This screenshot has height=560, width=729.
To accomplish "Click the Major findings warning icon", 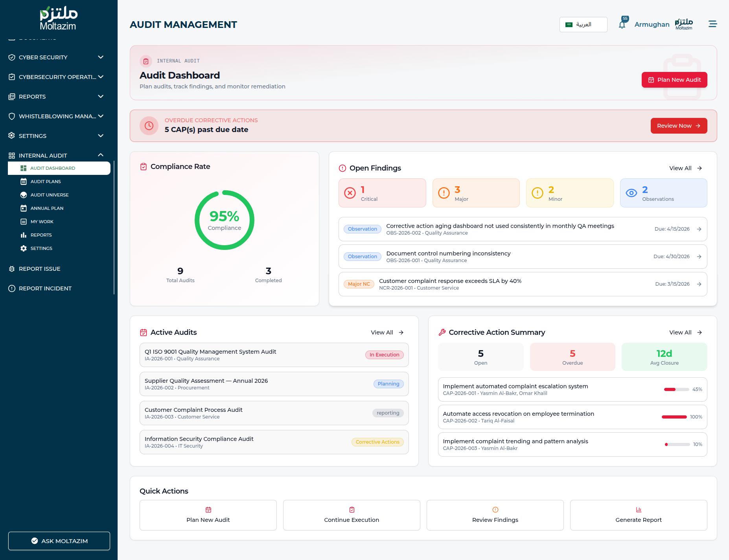I will (x=444, y=193).
